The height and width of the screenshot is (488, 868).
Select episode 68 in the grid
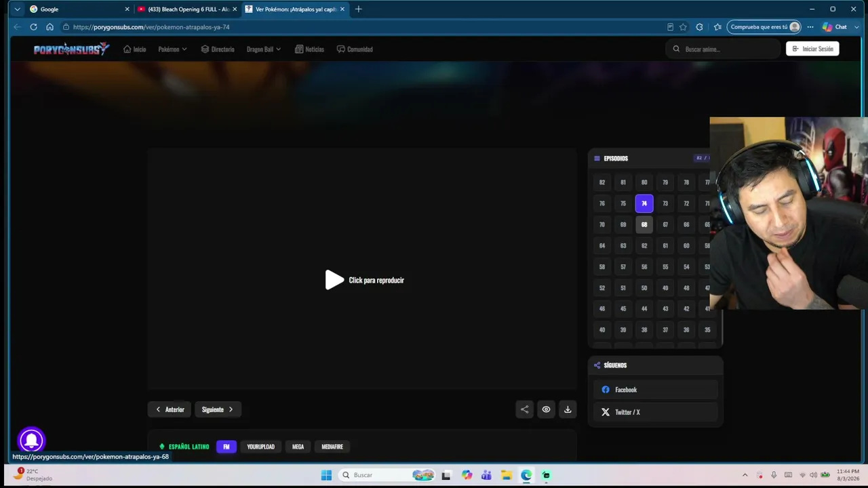pos(644,224)
